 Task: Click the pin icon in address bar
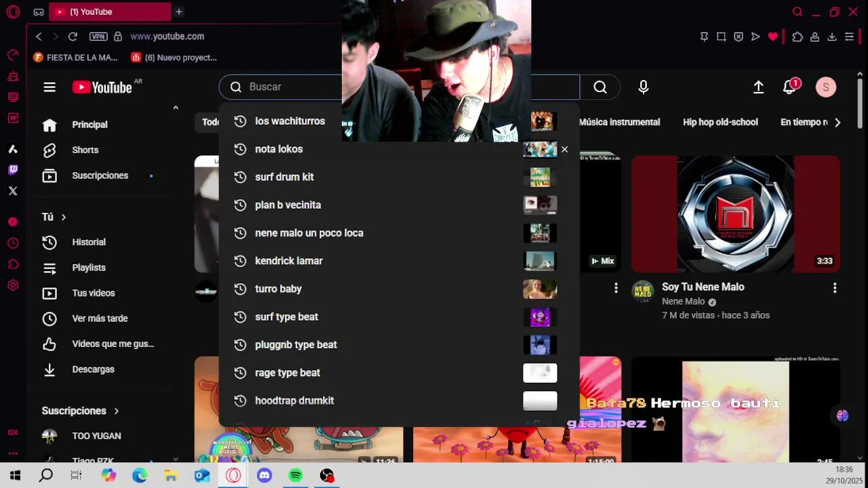[704, 37]
